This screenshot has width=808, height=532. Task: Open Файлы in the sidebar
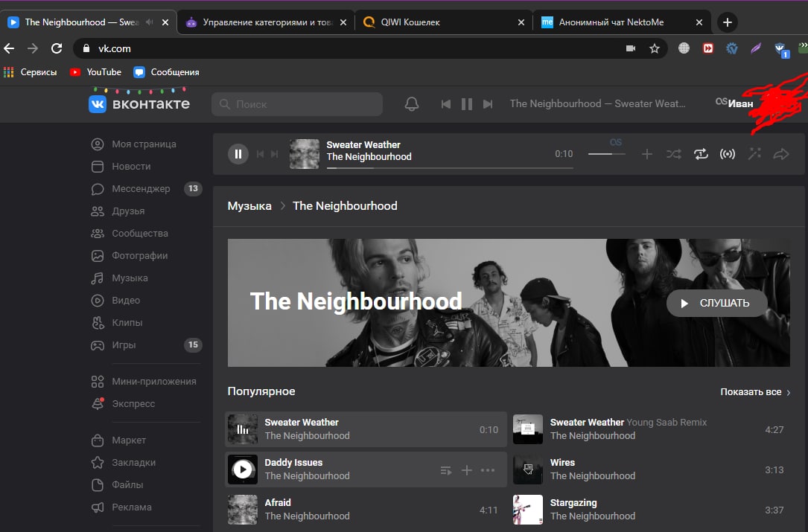click(x=118, y=484)
